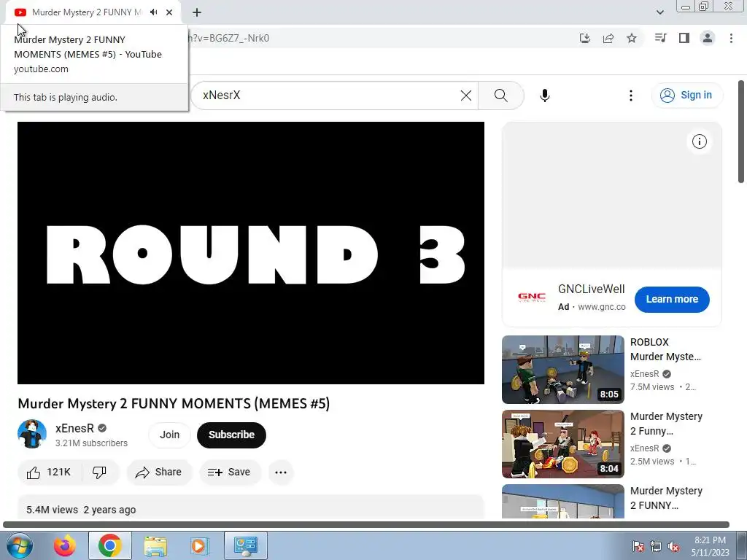The height and width of the screenshot is (560, 747).
Task: Switch to Chrome on the taskbar
Action: pos(110,545)
